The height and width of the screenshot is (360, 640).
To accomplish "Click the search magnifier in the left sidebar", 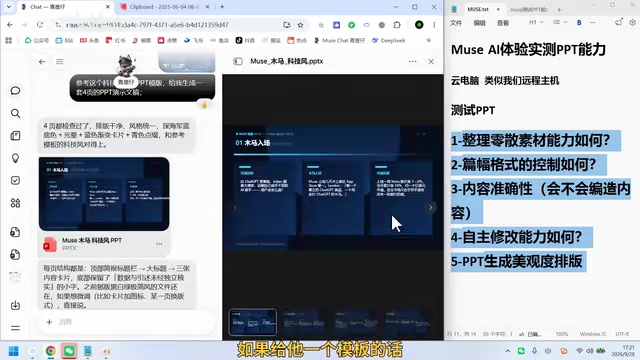I will pyautogui.click(x=15, y=113).
